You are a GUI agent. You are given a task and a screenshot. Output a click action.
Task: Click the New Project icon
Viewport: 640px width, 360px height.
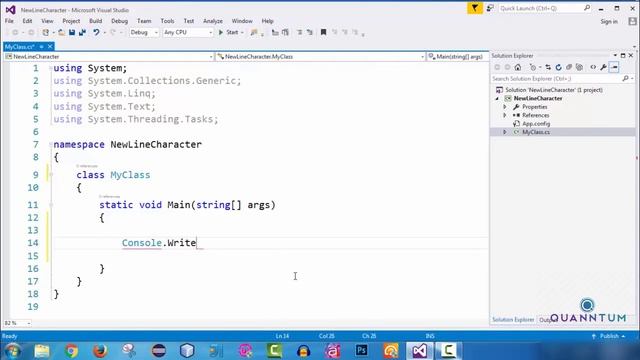tap(45, 32)
